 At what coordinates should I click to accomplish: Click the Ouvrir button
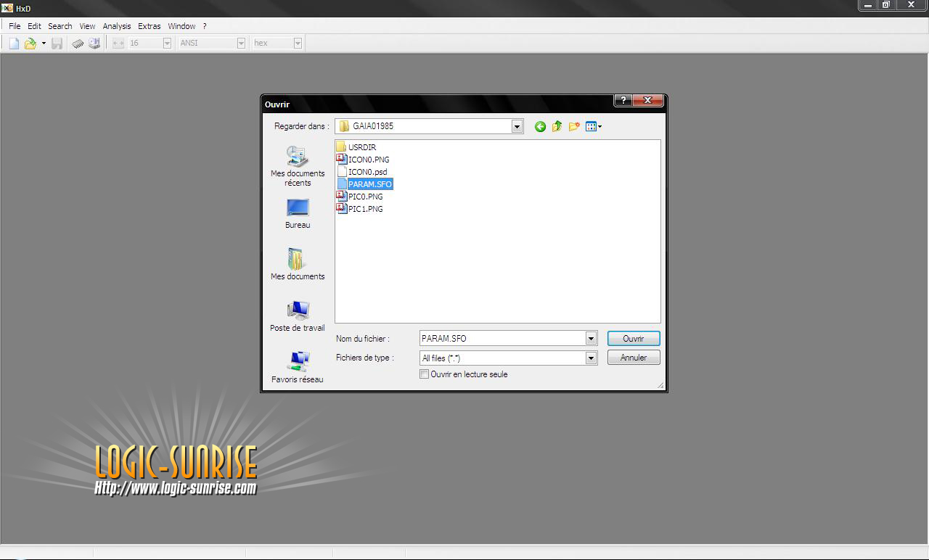(x=633, y=339)
